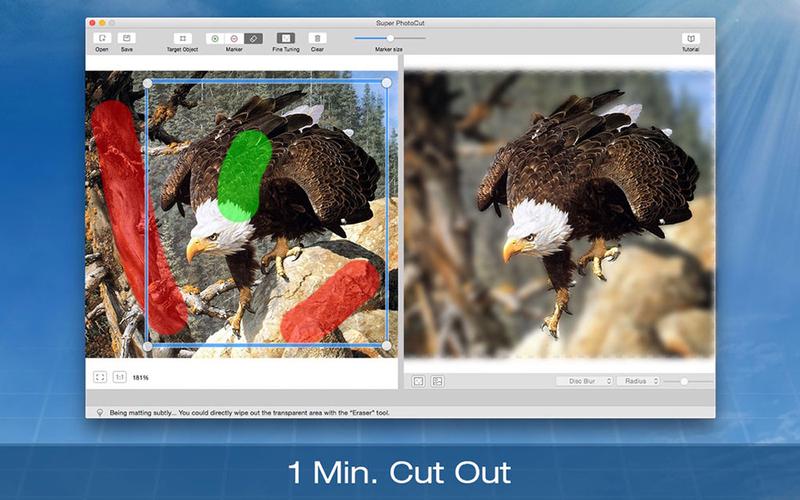Click the second preview background icon

[437, 381]
